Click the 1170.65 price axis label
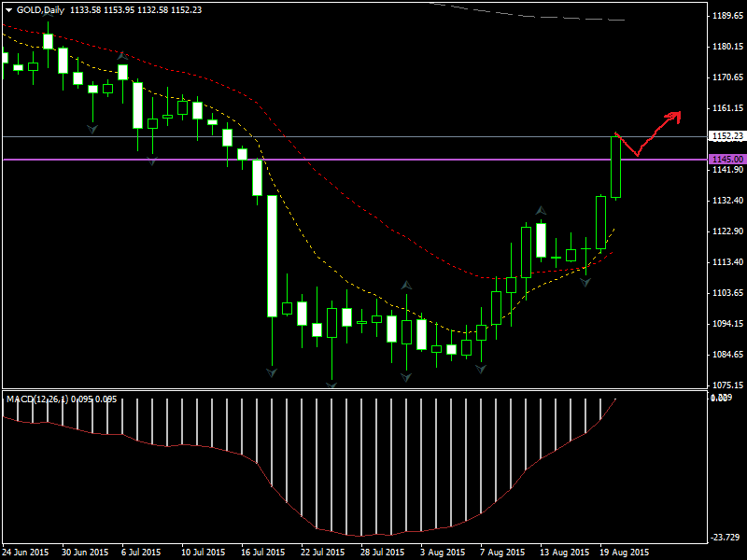747x560 pixels. (x=727, y=77)
